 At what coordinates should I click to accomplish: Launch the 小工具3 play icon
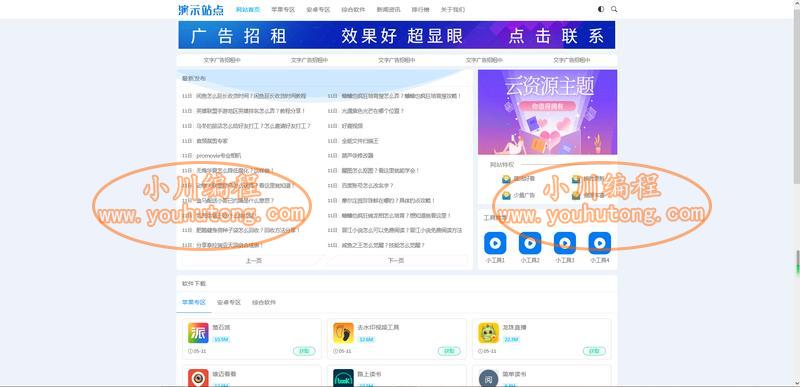565,243
